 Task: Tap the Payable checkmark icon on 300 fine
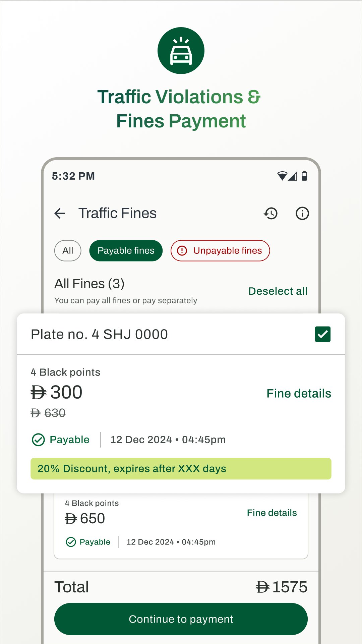(38, 440)
